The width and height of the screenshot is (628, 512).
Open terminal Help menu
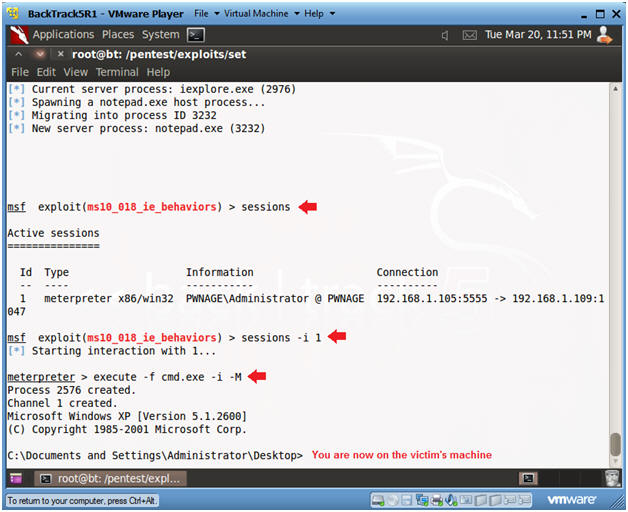(x=158, y=72)
